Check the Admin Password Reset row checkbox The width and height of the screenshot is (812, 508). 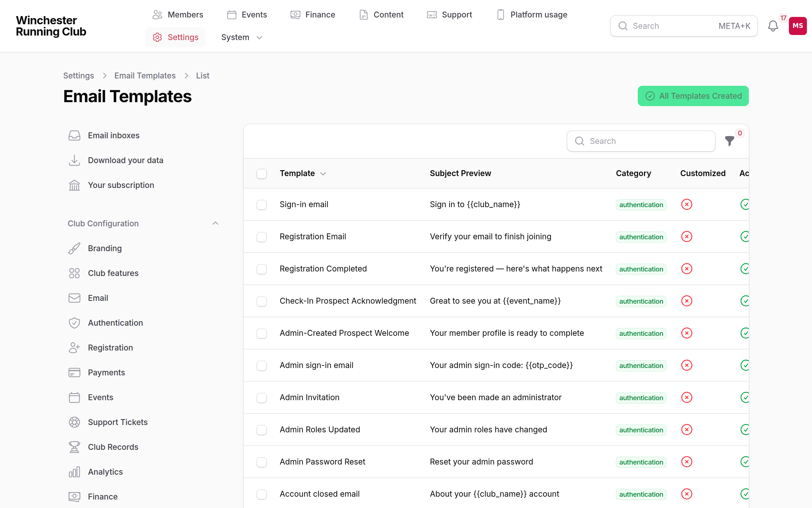[261, 462]
